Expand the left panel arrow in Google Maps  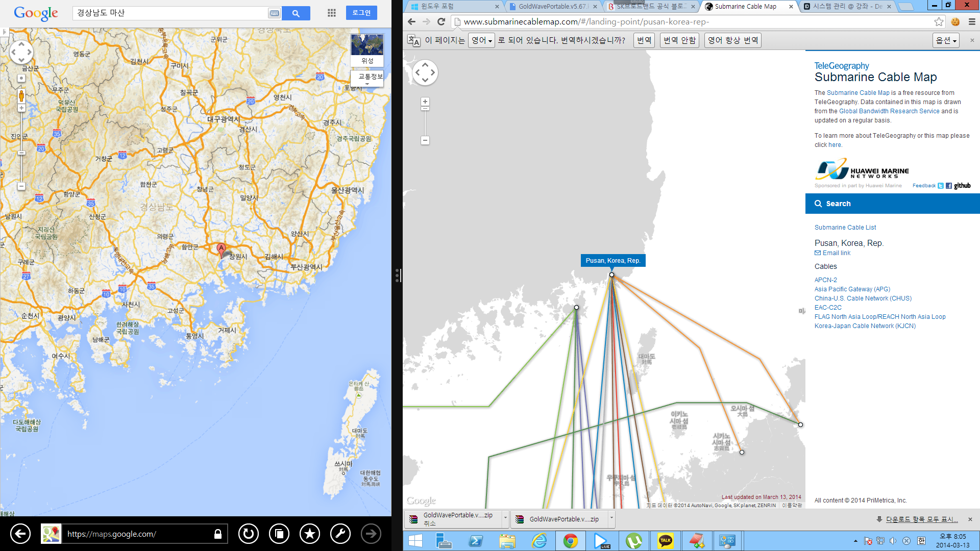5,32
